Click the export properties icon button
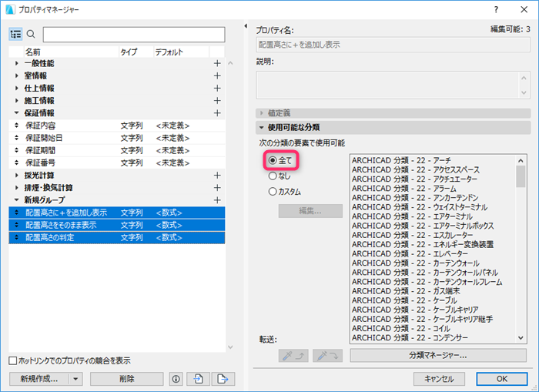 (x=223, y=379)
